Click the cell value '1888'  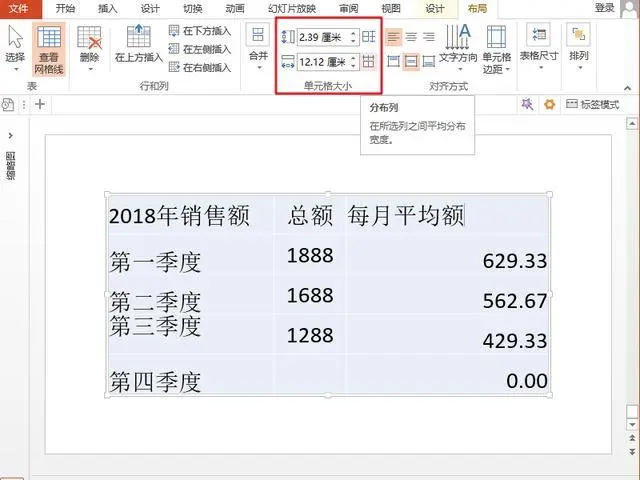[310, 256]
